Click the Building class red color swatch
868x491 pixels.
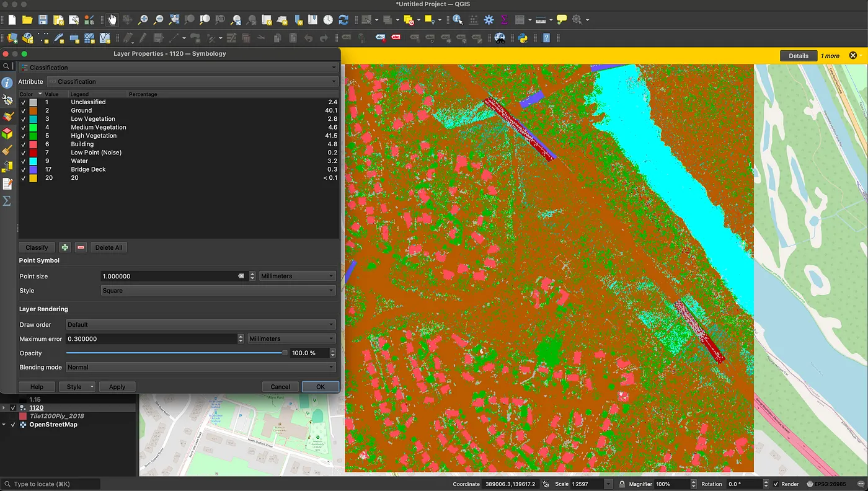(x=33, y=144)
